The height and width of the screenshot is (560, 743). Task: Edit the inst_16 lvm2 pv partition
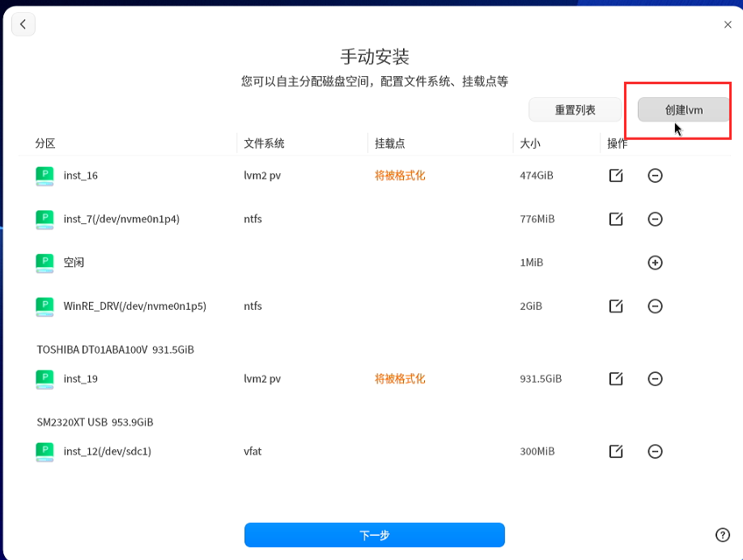616,176
